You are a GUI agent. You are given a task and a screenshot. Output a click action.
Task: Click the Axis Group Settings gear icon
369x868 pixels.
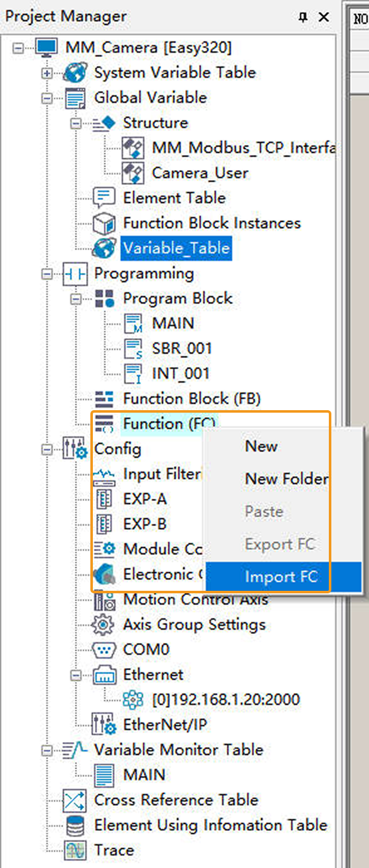[x=104, y=625]
